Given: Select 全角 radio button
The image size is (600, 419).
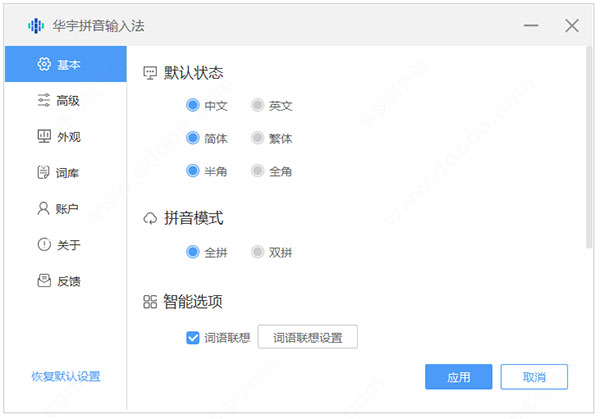Looking at the screenshot, I should [x=258, y=171].
